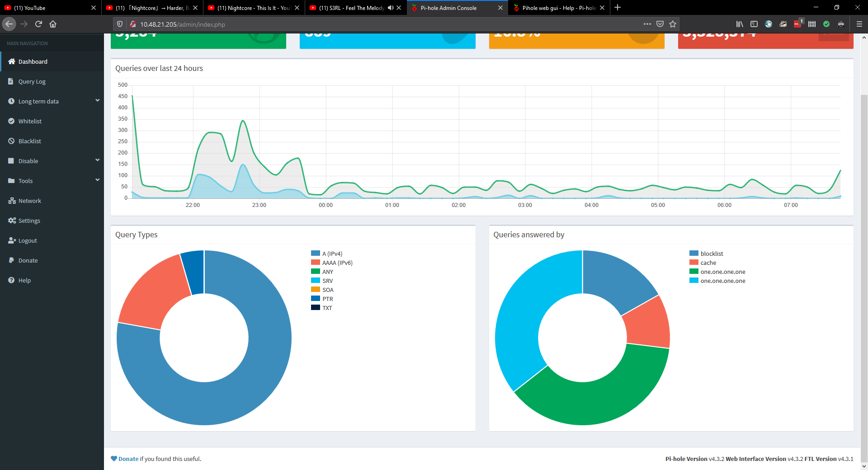
Task: Save page to Pocket
Action: point(660,24)
